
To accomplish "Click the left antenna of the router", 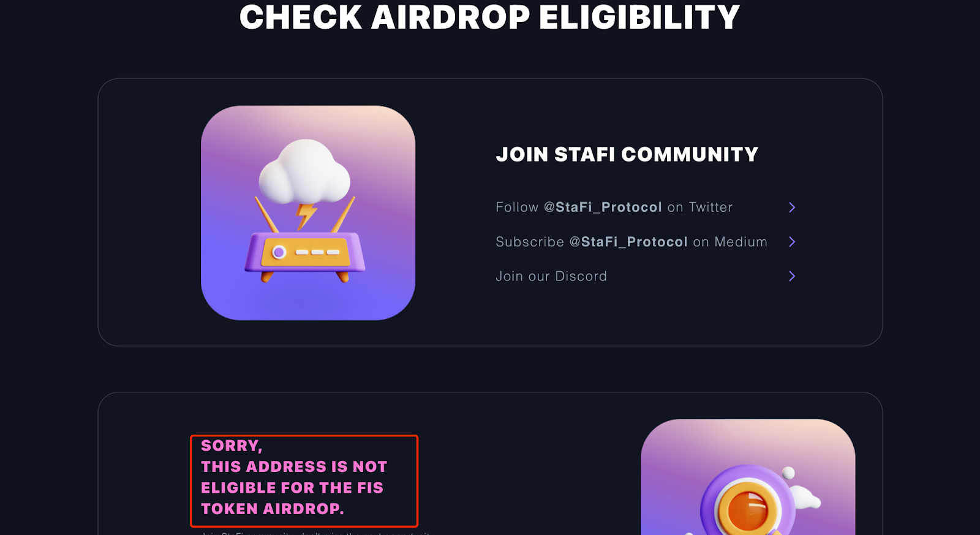I will (x=266, y=215).
